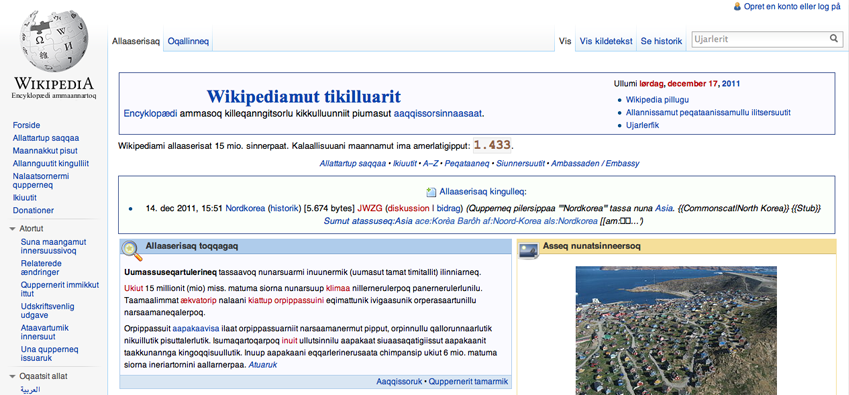Click the lørdag date link
This screenshot has width=849, height=395.
[651, 84]
